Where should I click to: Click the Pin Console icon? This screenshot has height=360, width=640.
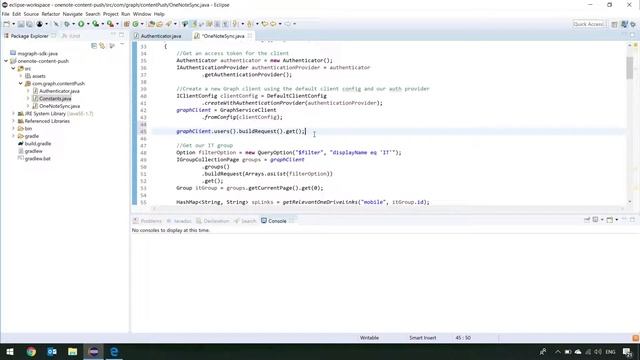pyautogui.click(x=587, y=220)
